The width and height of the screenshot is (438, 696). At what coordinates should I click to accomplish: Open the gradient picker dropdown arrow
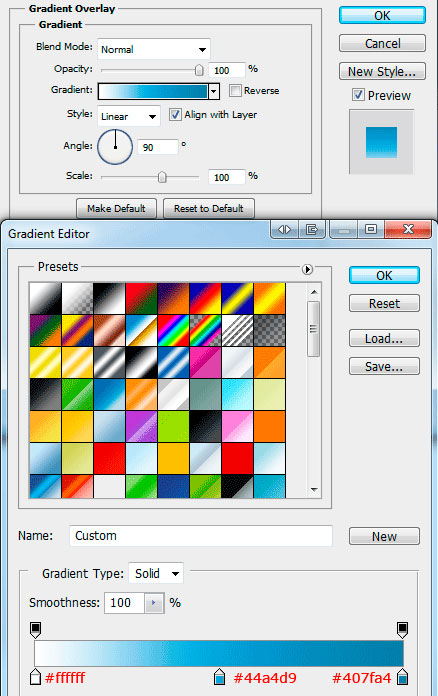pyautogui.click(x=214, y=91)
